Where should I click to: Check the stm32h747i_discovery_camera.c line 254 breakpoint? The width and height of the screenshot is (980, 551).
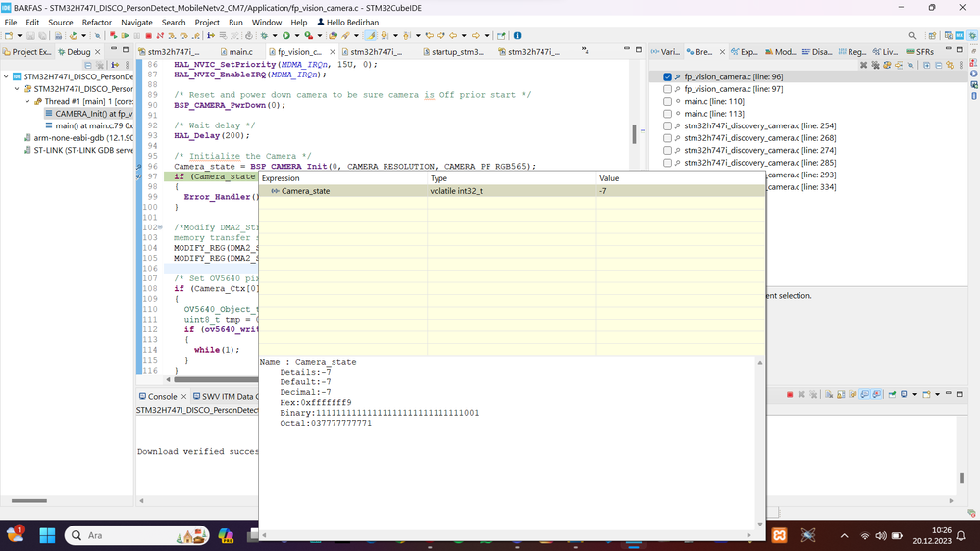click(668, 125)
